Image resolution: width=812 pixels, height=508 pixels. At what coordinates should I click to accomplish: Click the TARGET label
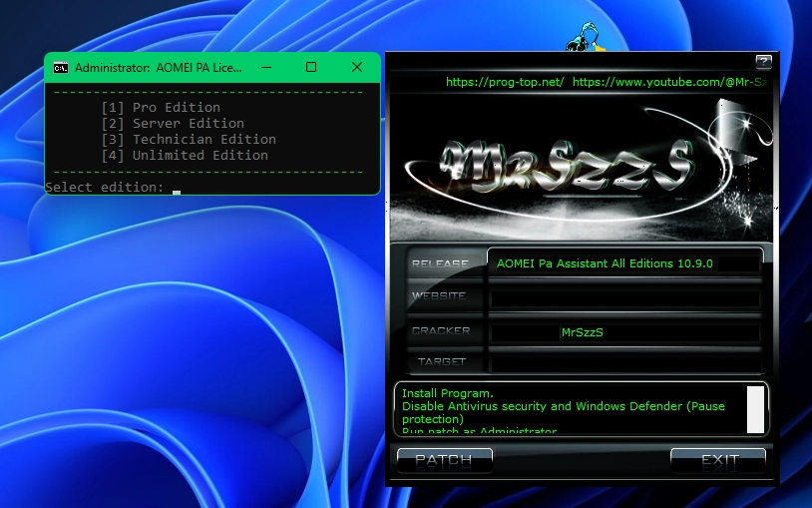(x=442, y=362)
